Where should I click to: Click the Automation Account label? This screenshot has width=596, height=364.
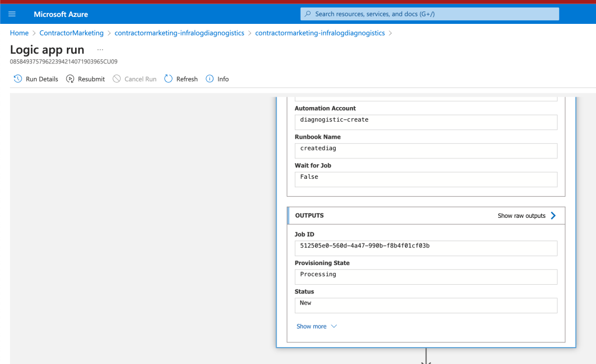[x=325, y=108]
